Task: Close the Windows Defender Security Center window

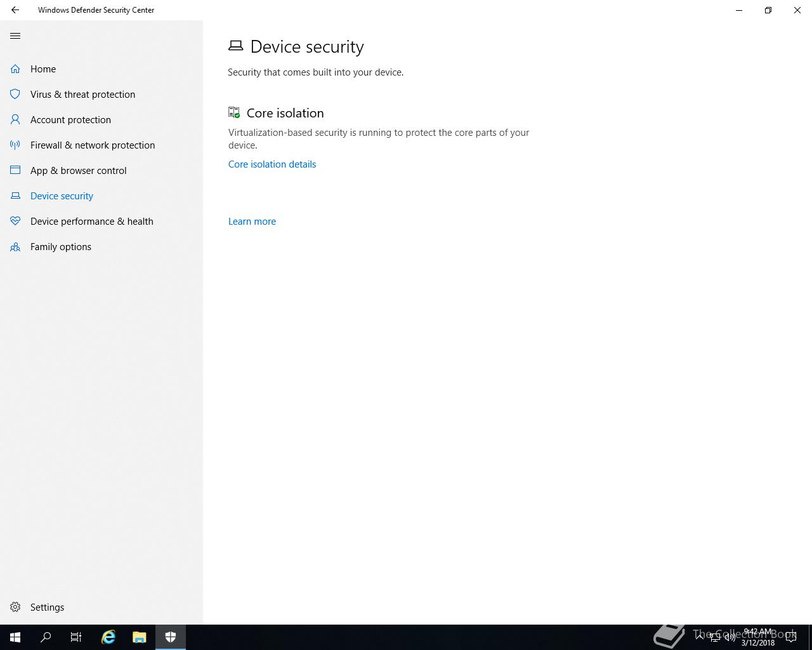Action: click(797, 10)
